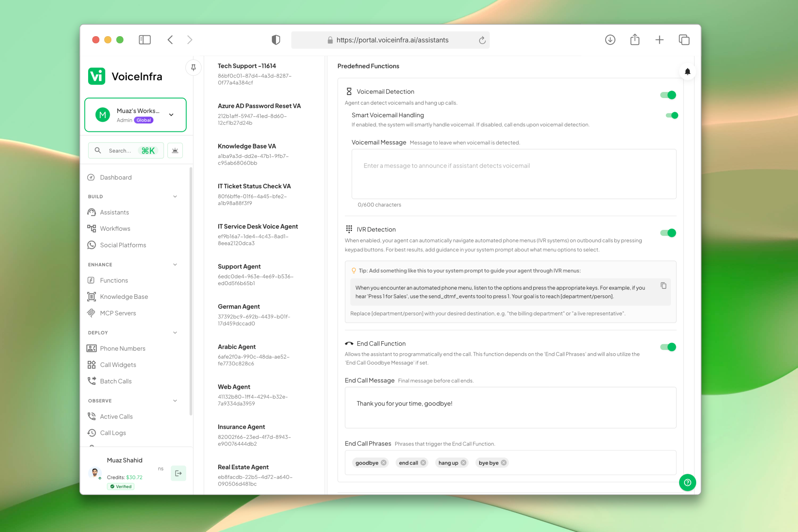The height and width of the screenshot is (532, 798).
Task: Click the End Call Message text box
Action: pos(510,407)
